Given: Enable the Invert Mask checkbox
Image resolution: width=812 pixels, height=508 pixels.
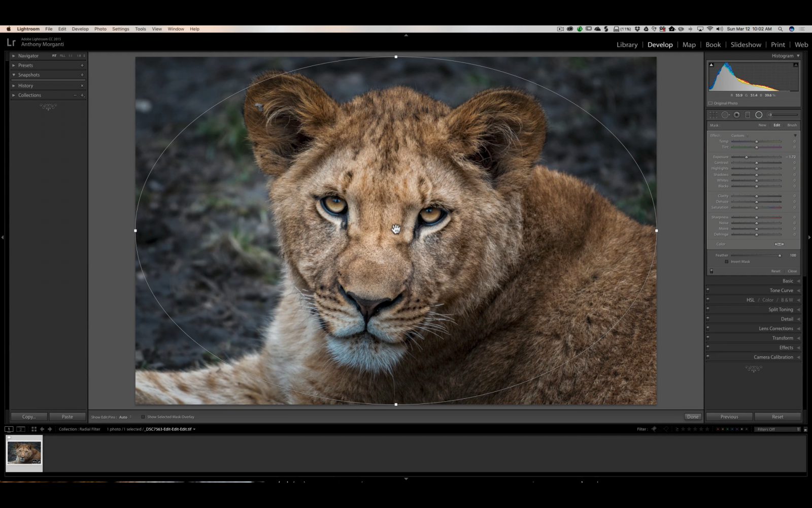Looking at the screenshot, I should pyautogui.click(x=727, y=262).
